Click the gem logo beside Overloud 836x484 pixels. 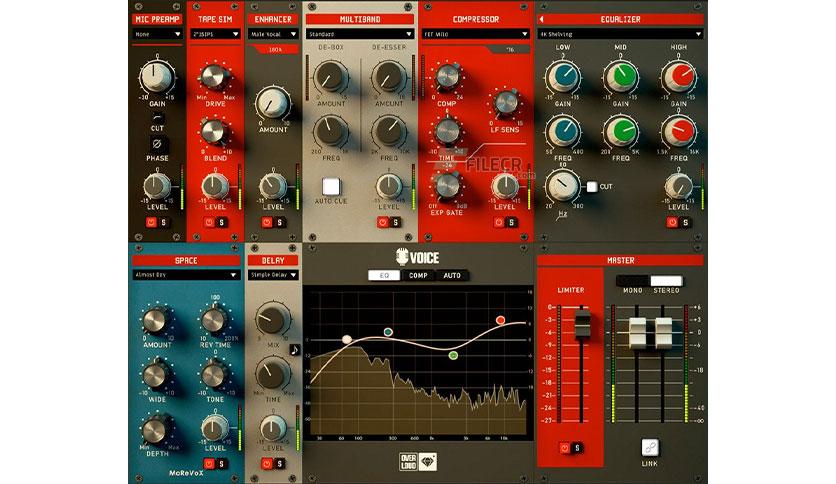[428, 462]
